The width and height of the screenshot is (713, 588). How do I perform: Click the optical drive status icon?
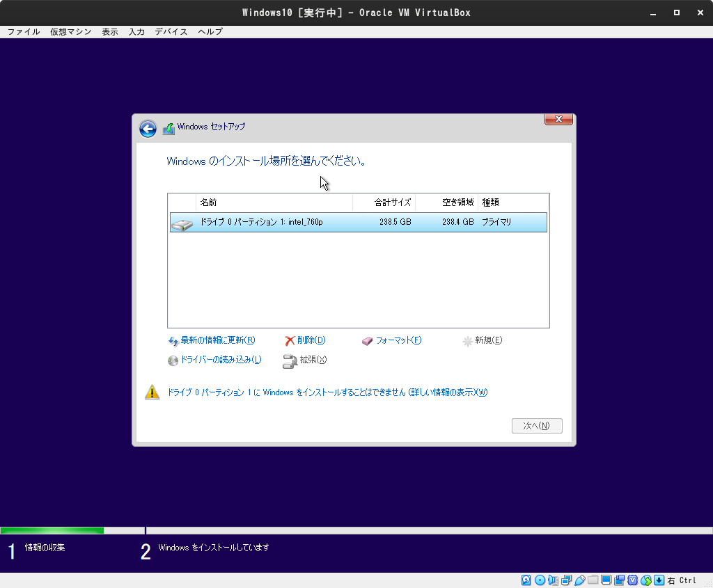pyautogui.click(x=540, y=580)
